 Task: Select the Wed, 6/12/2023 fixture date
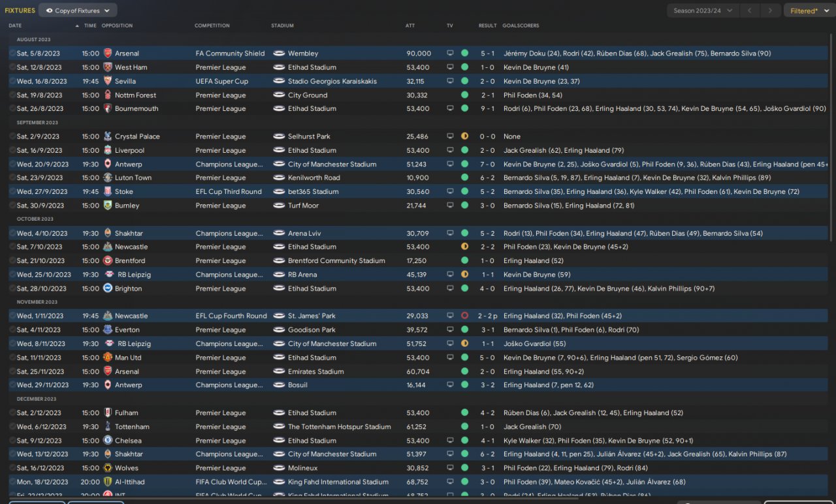coord(40,426)
